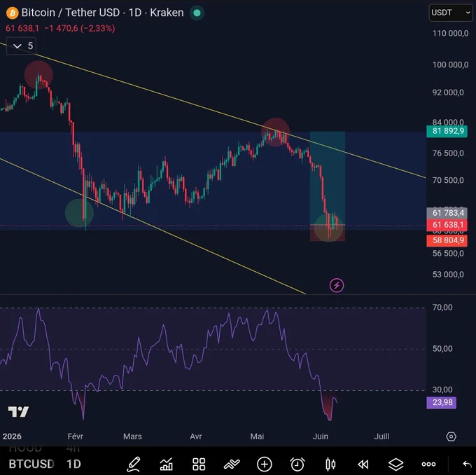Click the −1 470,6 (−2,33%) change value
The width and height of the screenshot is (476, 475).
coord(80,29)
